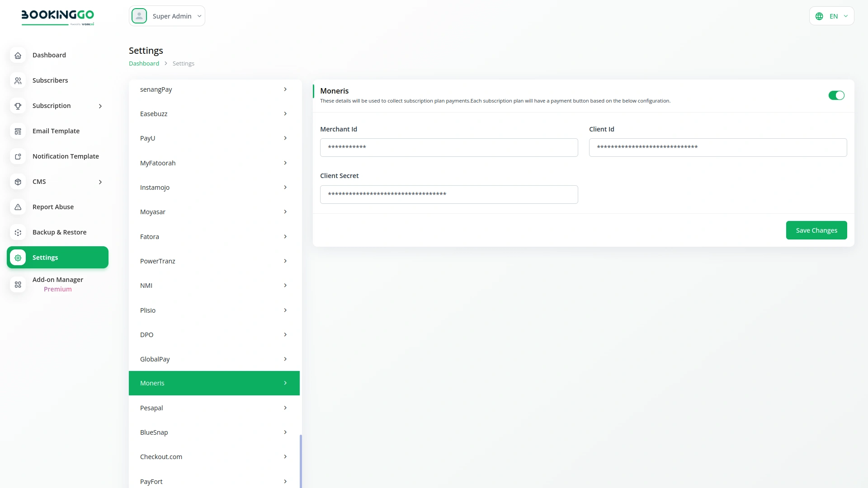Select the Moneris item in gateway list
Screen dimensions: 868x488
tap(214, 383)
